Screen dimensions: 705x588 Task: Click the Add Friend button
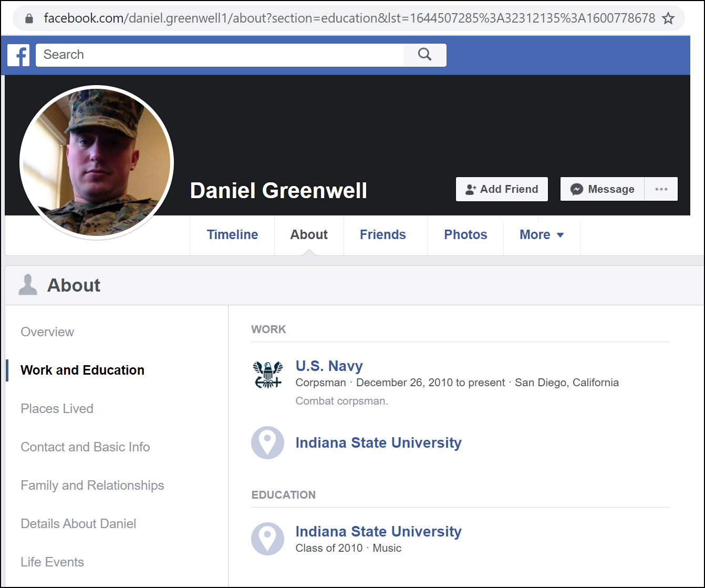click(502, 189)
